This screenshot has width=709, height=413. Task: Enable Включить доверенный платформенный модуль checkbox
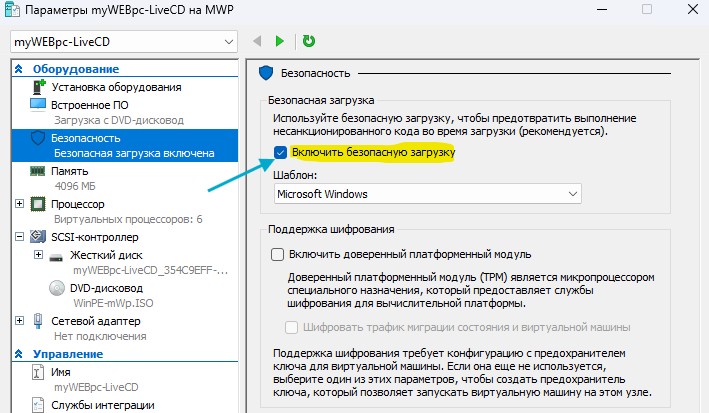[278, 254]
